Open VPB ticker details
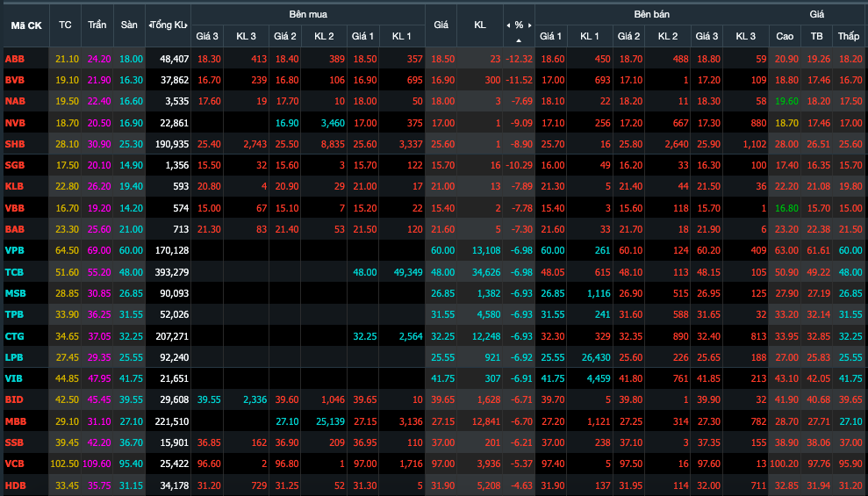Screen dimensions: 868x496 point(15,250)
